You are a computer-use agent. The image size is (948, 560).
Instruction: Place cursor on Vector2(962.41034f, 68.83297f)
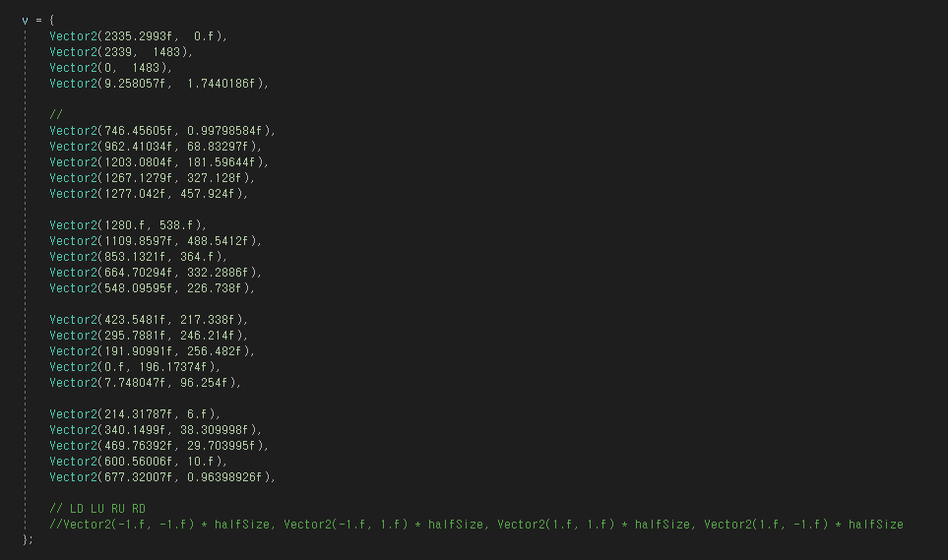coord(156,147)
